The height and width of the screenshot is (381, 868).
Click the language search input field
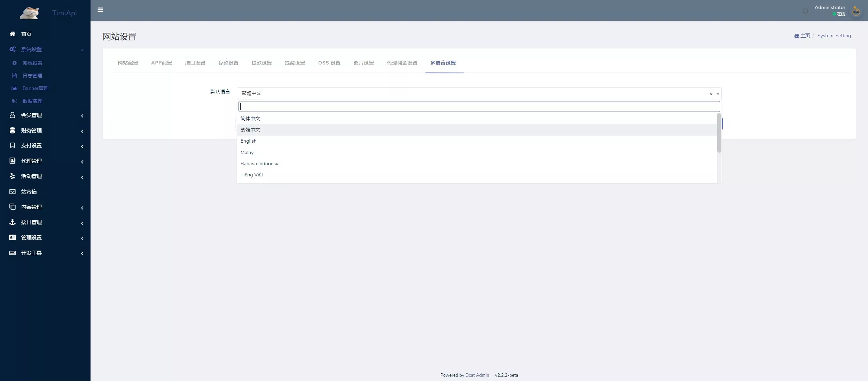coord(479,107)
